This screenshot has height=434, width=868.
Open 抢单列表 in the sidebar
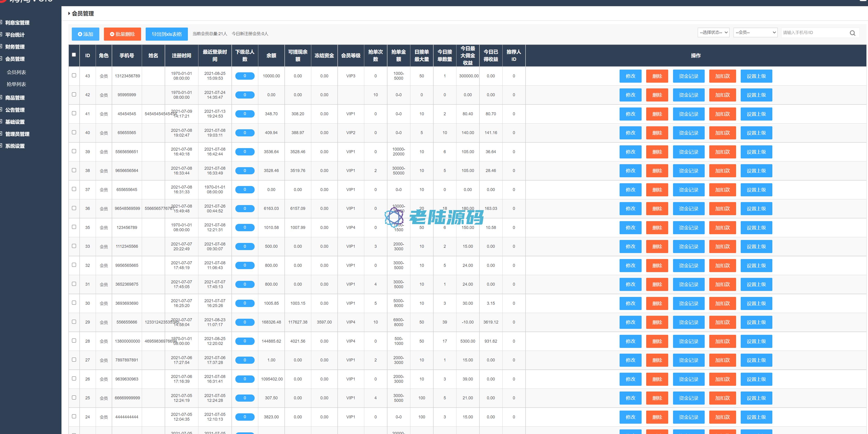(16, 84)
